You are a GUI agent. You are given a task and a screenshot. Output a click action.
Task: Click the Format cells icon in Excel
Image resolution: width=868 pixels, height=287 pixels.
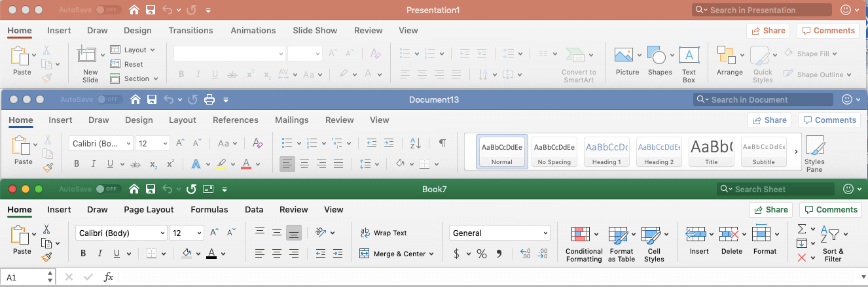tap(761, 234)
